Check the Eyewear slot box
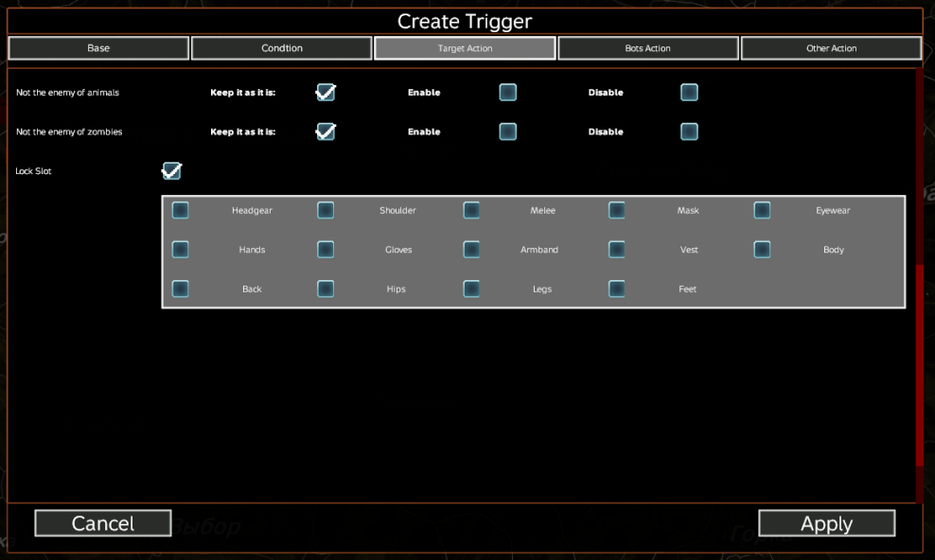Image resolution: width=935 pixels, height=560 pixels. coord(762,210)
